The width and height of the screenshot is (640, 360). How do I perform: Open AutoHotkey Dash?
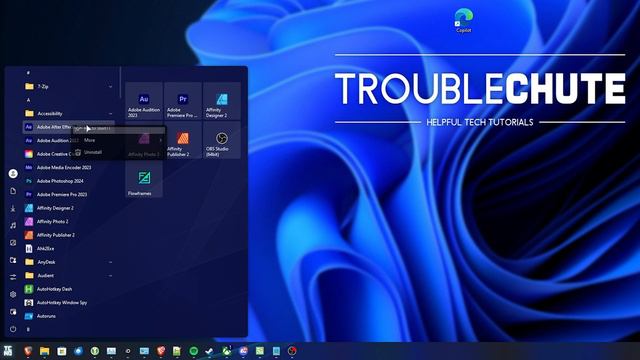pos(69,289)
